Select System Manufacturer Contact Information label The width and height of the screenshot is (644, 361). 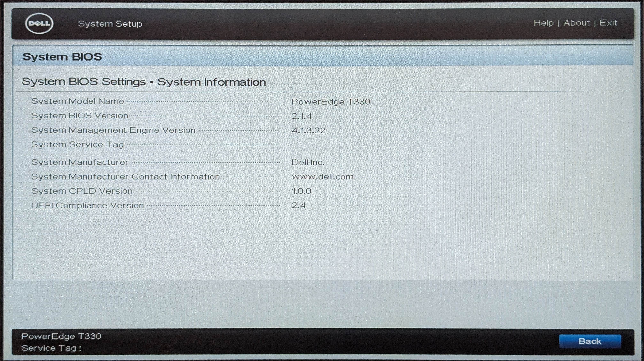point(125,177)
